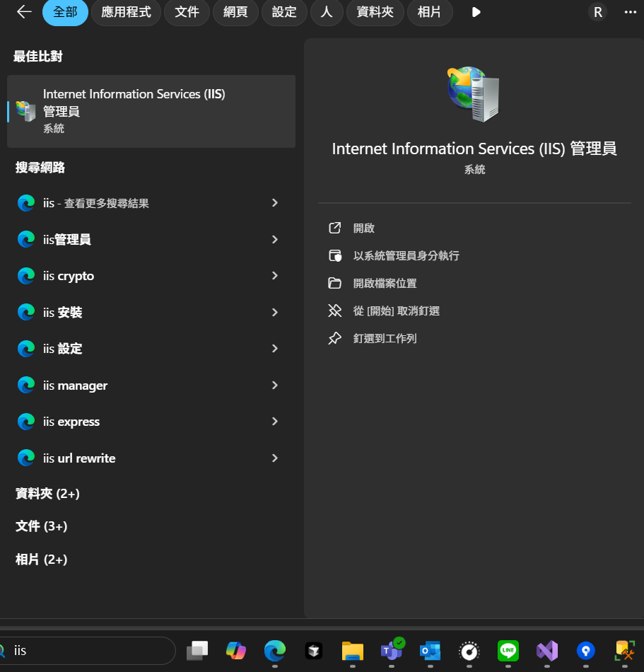Click the unpin icon beside 取消釘選
This screenshot has width=644, height=672.
click(x=335, y=311)
